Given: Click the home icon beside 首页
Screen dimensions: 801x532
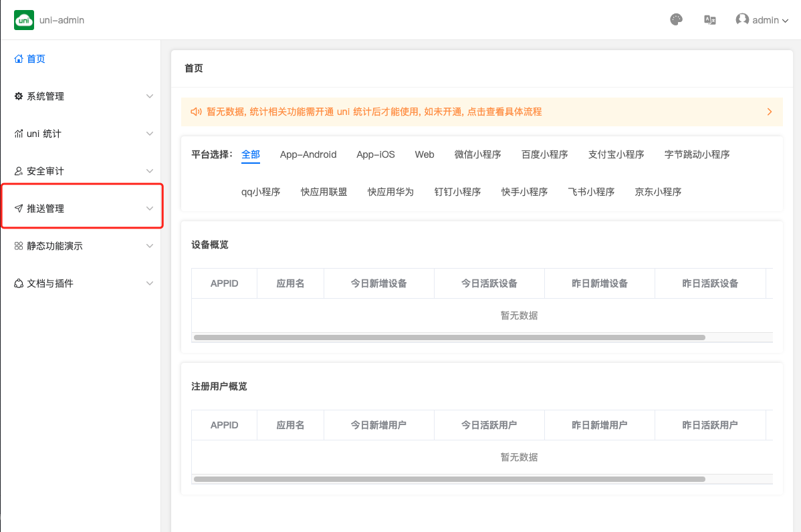Looking at the screenshot, I should click(x=19, y=59).
